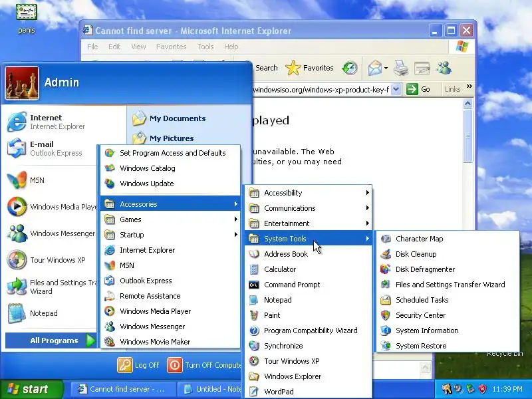This screenshot has width=532, height=399.
Task: Open the Mail button dropdown arrow
Action: pyautogui.click(x=386, y=68)
